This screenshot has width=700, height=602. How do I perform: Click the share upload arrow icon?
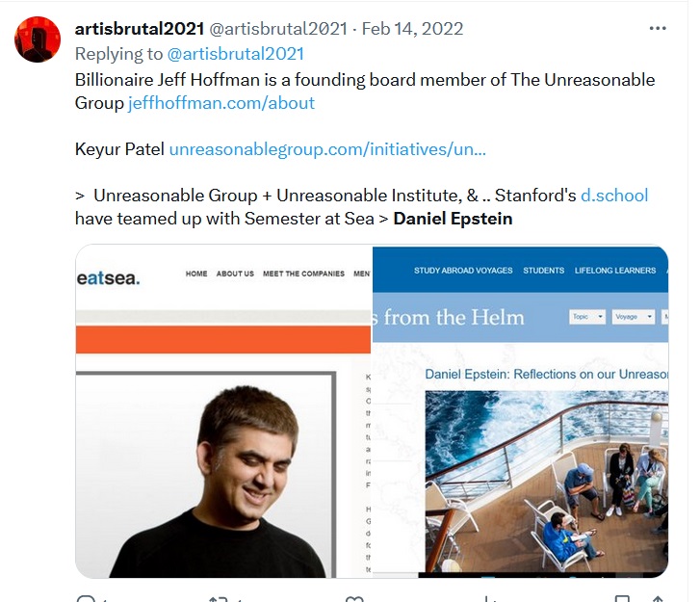pos(657,598)
